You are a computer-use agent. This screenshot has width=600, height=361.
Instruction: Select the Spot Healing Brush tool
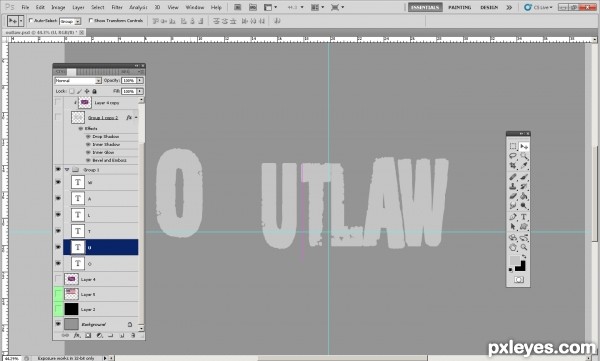(513, 177)
